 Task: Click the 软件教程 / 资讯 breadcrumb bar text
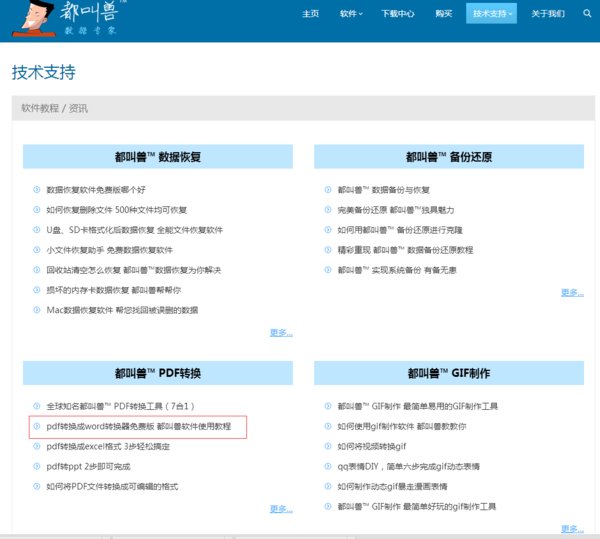(54, 108)
